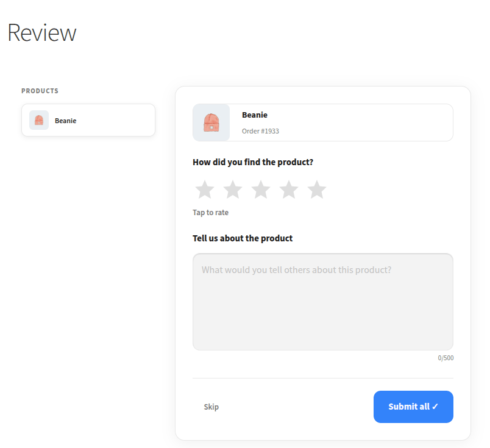Viewport: 490px width, 448px height.
Task: Give the product three stars
Action: pyautogui.click(x=261, y=190)
